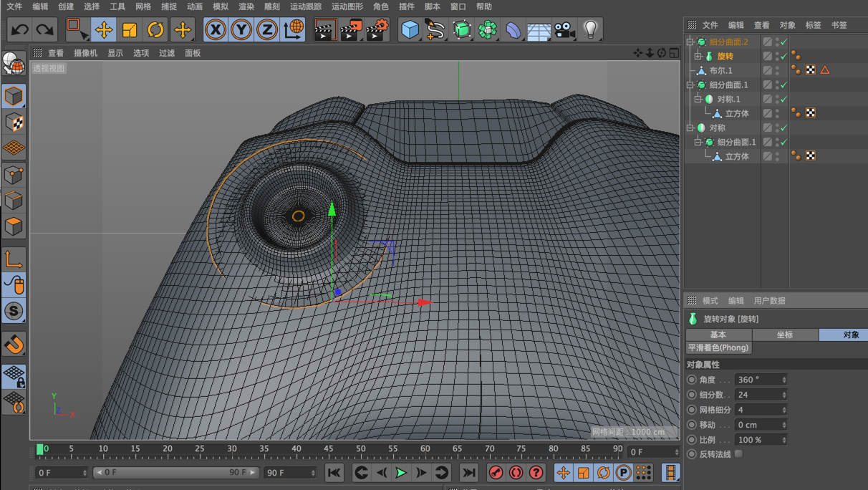Open the viewport 摄像机 menu
Screen dimensions: 868x490
[x=86, y=53]
